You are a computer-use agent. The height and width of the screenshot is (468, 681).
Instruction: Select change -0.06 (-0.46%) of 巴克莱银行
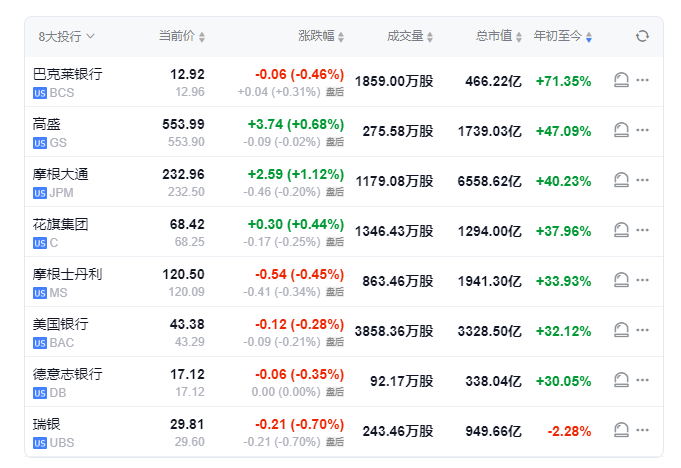pos(299,74)
